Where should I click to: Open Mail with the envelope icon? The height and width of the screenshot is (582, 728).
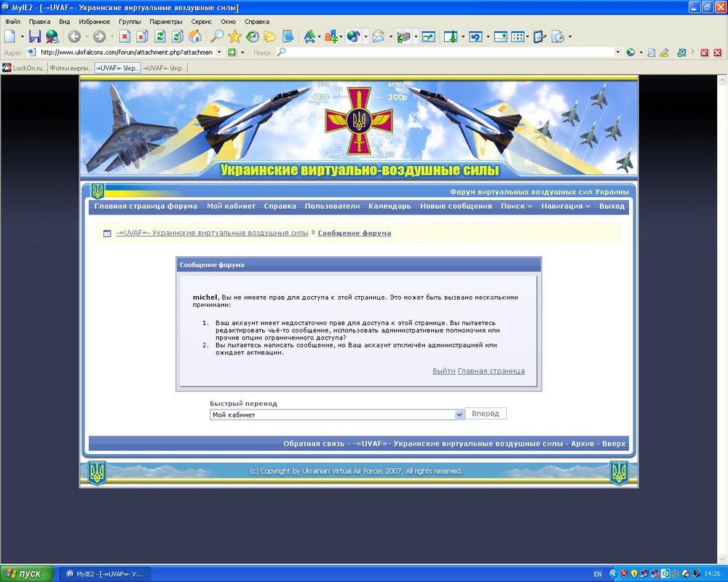click(x=379, y=36)
